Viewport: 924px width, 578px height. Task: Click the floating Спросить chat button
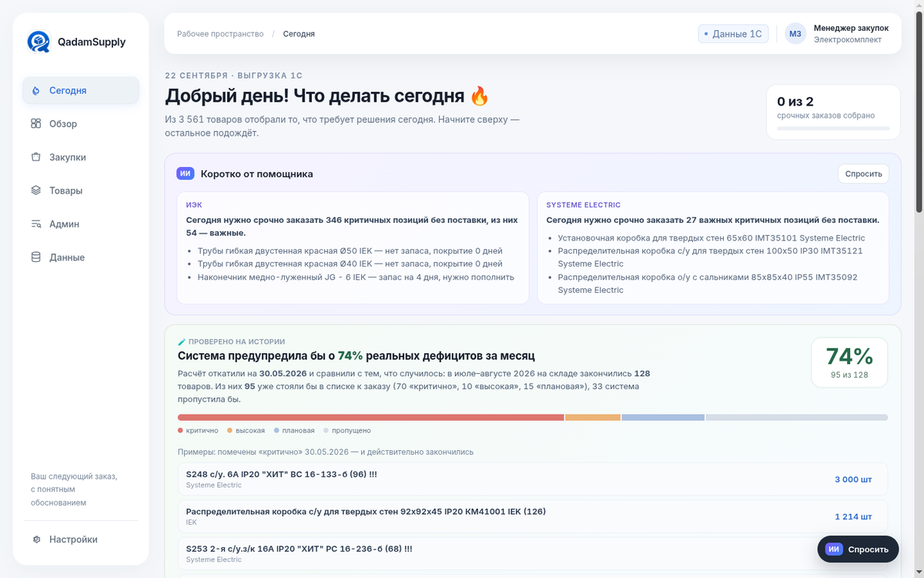tap(858, 549)
